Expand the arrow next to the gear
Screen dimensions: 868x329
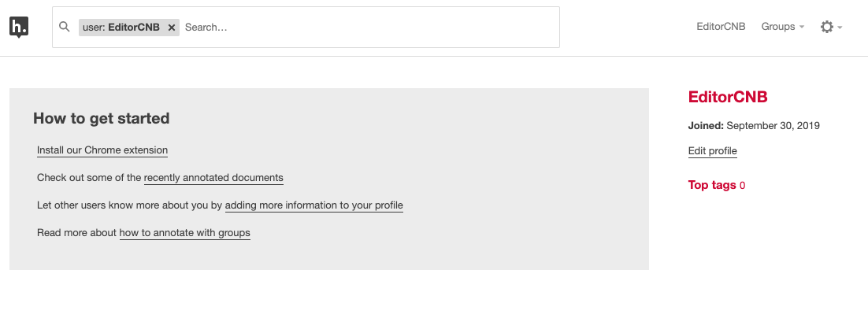tap(840, 27)
